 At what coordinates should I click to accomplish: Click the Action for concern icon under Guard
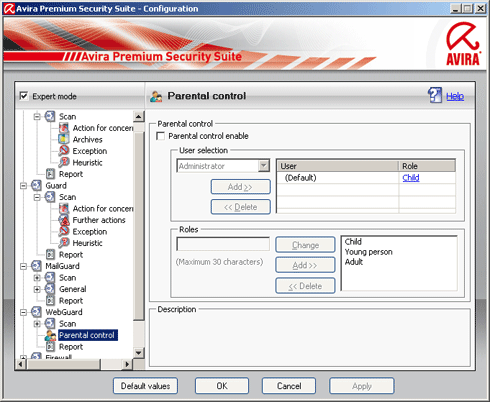tap(64, 208)
